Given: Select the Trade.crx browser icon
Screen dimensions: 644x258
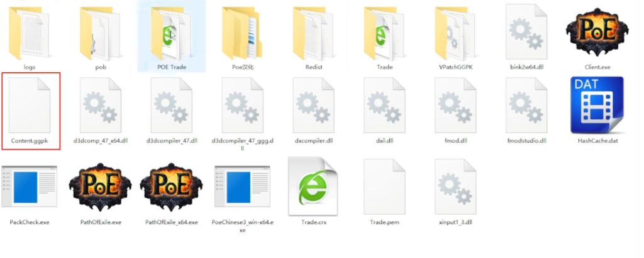Looking at the screenshot, I should (x=313, y=186).
